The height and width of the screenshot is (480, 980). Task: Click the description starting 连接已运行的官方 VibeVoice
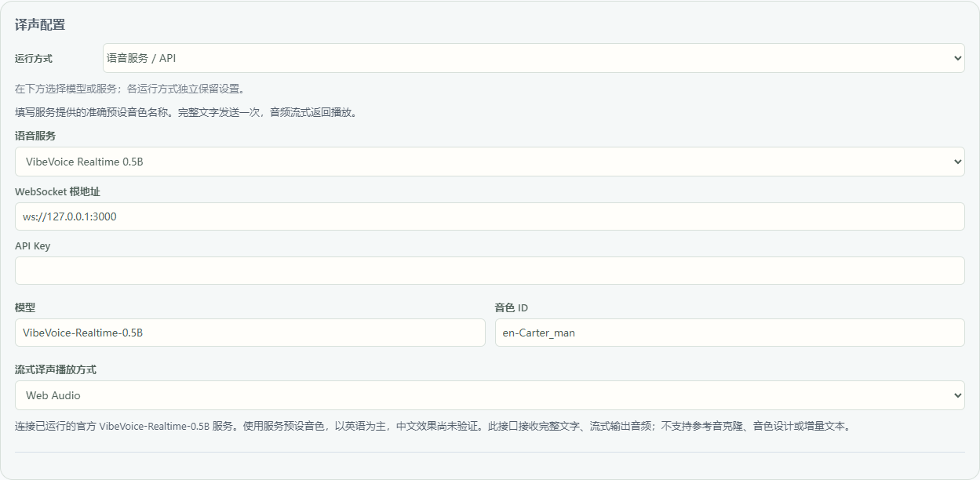point(432,427)
